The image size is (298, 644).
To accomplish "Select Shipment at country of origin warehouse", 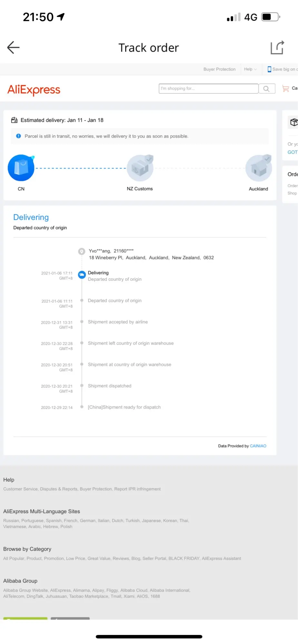I will pyautogui.click(x=130, y=365).
